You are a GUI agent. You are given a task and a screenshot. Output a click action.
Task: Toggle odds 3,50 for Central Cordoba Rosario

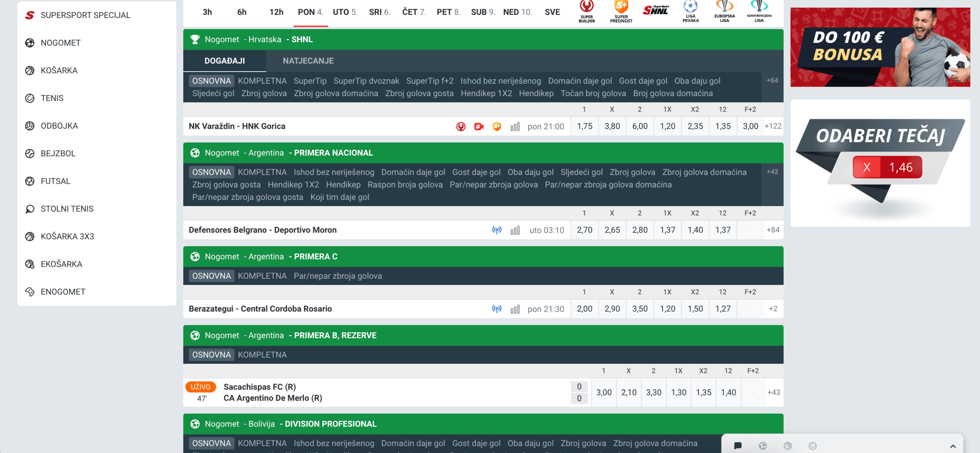[x=640, y=309]
